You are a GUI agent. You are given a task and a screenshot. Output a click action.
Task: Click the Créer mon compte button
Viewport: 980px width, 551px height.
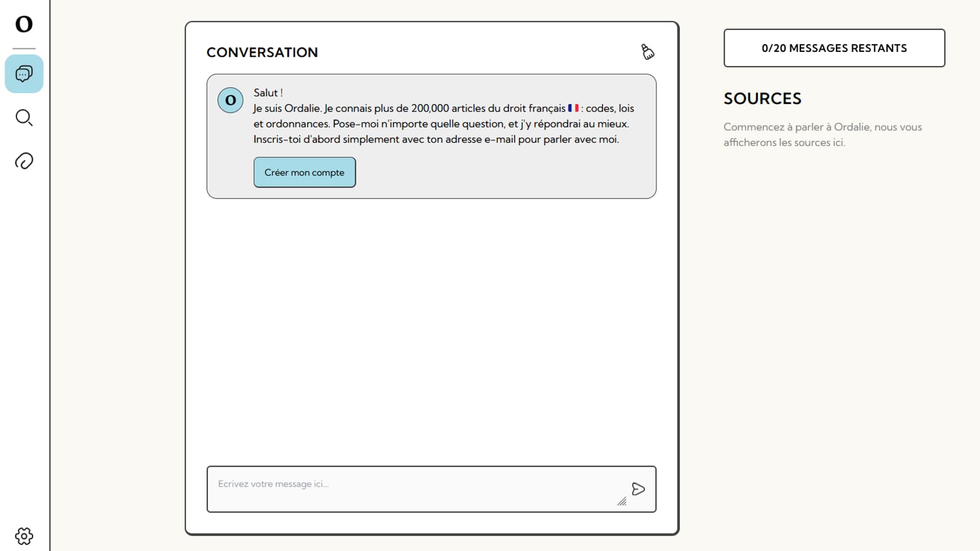305,172
